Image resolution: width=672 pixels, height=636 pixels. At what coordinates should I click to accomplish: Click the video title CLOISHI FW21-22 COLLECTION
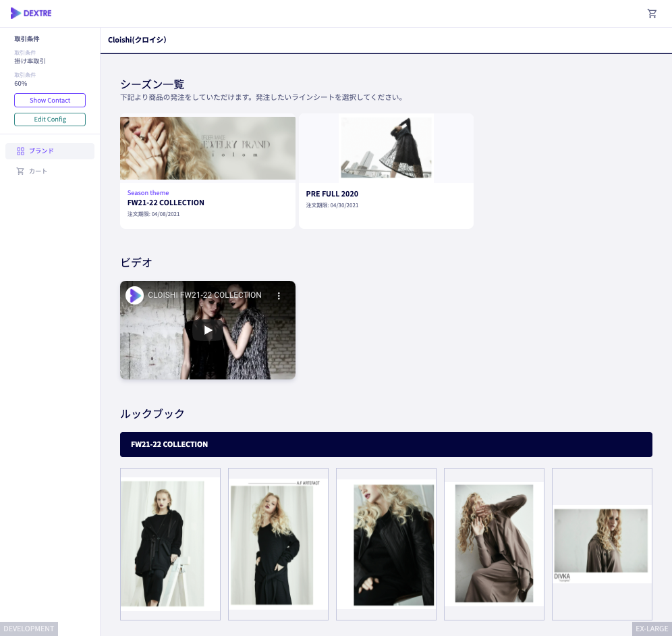tap(204, 295)
